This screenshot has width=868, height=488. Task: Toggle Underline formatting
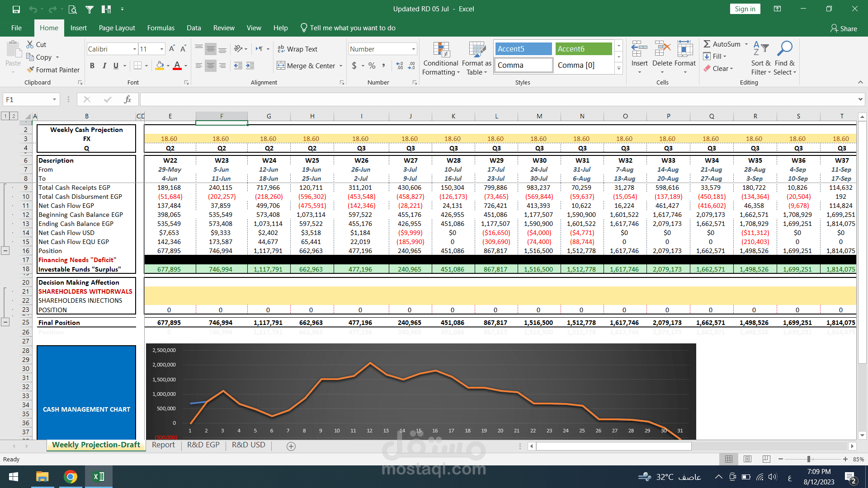[x=116, y=66]
